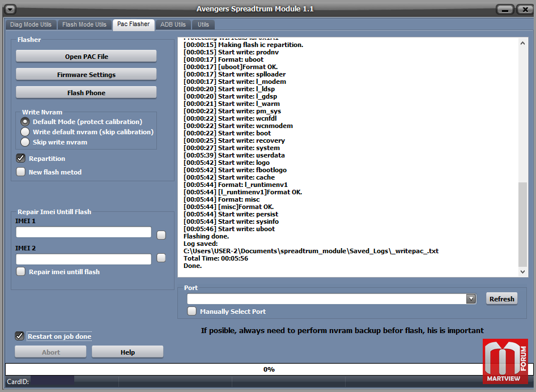Click the log scrollbar thumb
This screenshot has height=392, width=536.
click(x=522, y=224)
